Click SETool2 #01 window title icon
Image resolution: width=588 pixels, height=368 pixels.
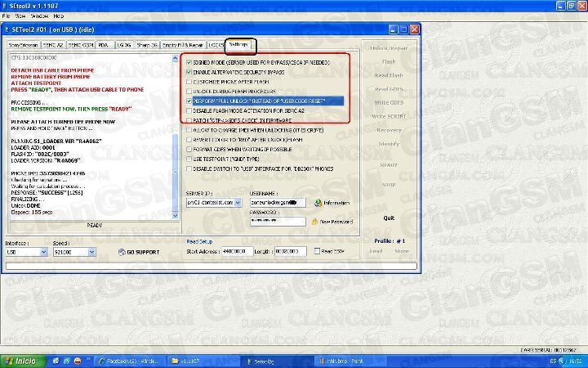pyautogui.click(x=7, y=29)
